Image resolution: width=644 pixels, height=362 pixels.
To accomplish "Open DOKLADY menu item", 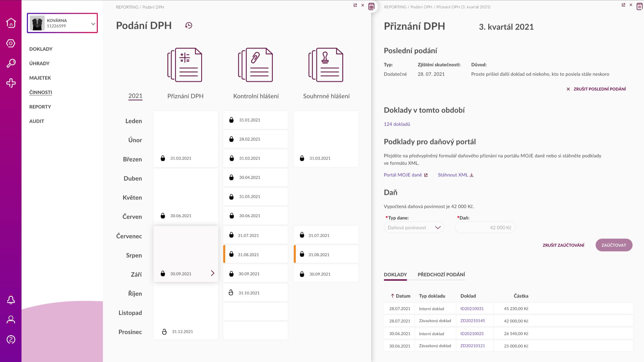I will tap(41, 49).
